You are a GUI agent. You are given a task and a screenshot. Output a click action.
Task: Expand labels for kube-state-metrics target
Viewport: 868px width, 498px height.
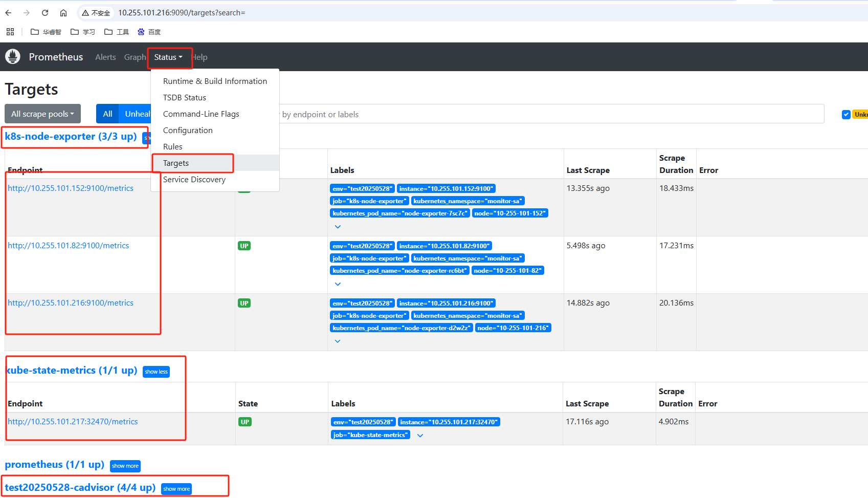pyautogui.click(x=420, y=436)
